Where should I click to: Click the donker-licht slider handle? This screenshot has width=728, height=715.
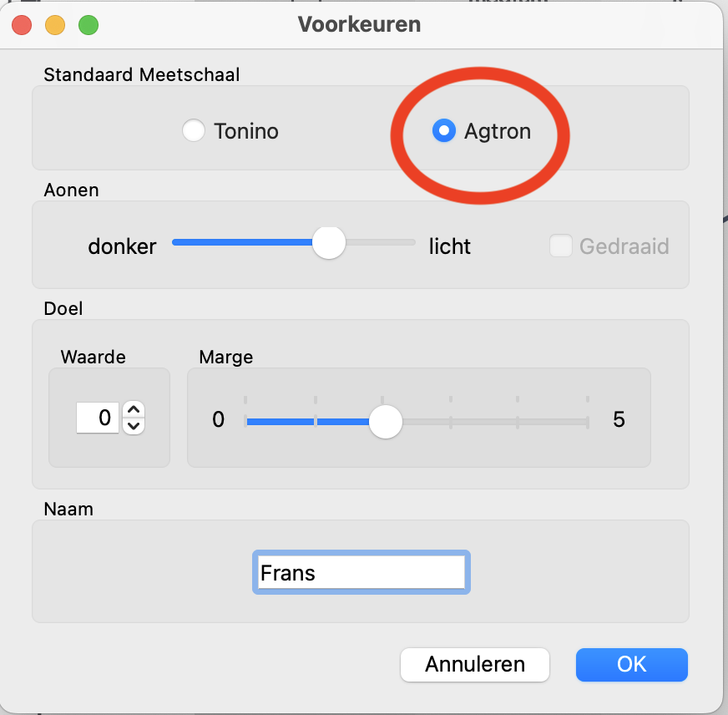tap(329, 243)
